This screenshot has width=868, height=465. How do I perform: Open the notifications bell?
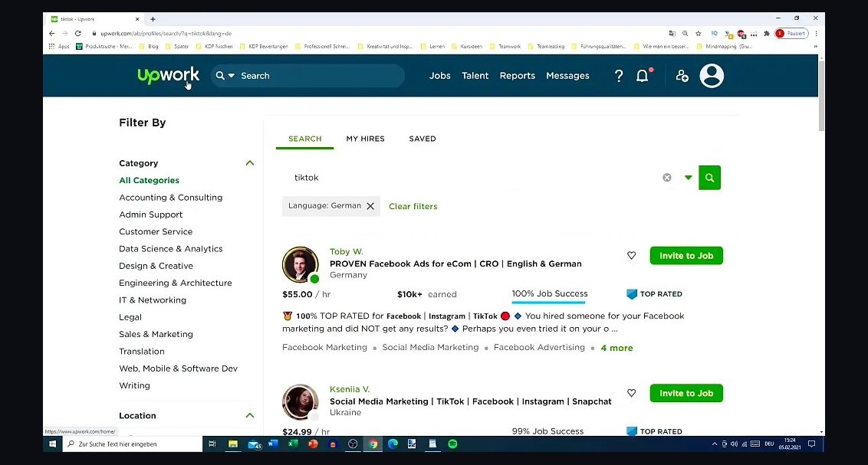[642, 76]
